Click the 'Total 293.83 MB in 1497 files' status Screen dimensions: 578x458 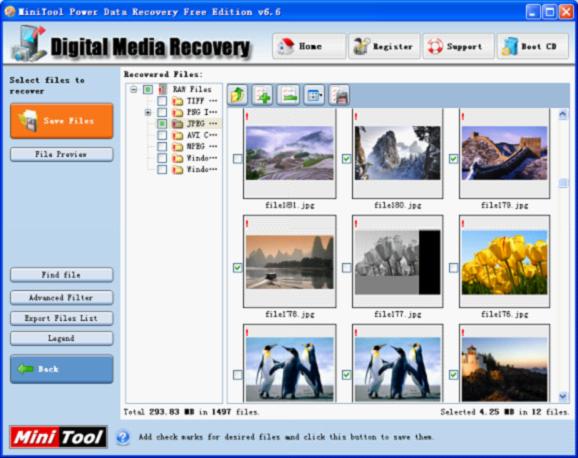click(191, 412)
